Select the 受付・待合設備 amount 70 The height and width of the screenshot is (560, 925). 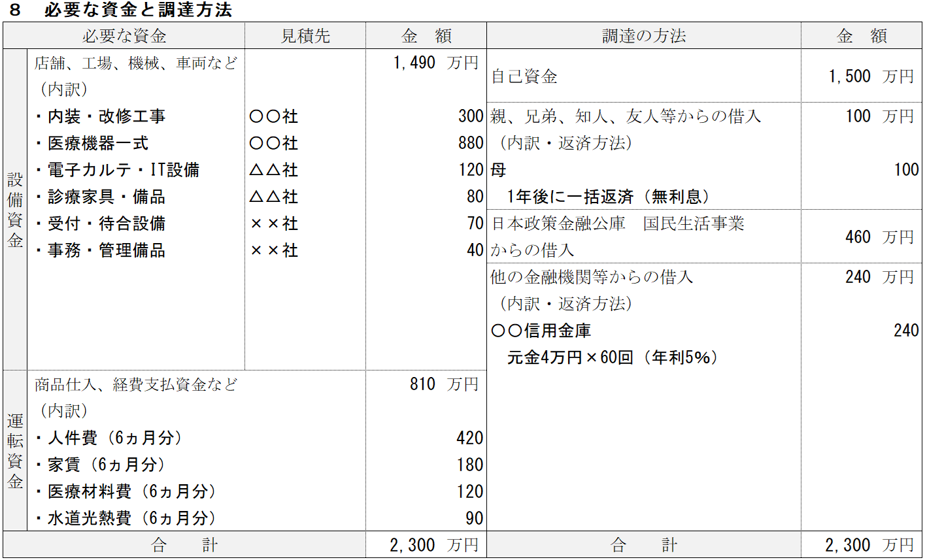click(475, 223)
